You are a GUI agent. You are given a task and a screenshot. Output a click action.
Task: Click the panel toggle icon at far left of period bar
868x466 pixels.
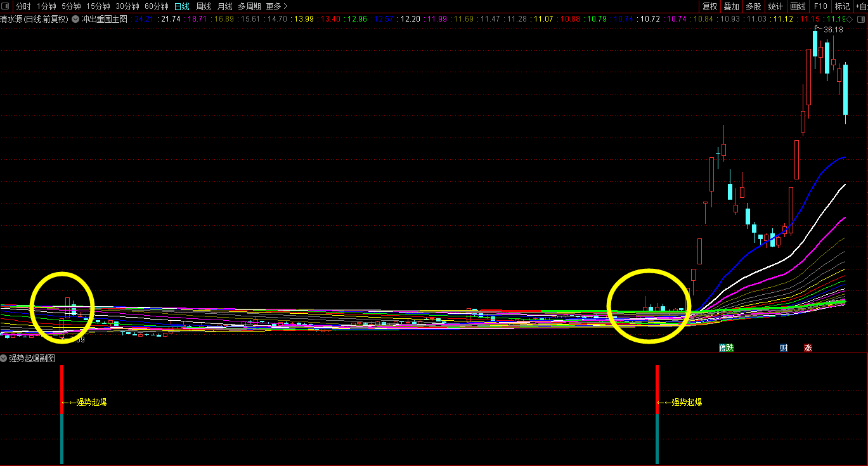click(6, 6)
